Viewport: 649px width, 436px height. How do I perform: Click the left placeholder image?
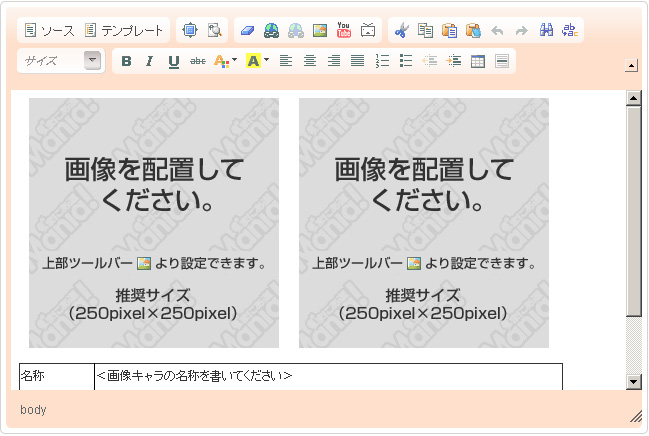pos(154,223)
